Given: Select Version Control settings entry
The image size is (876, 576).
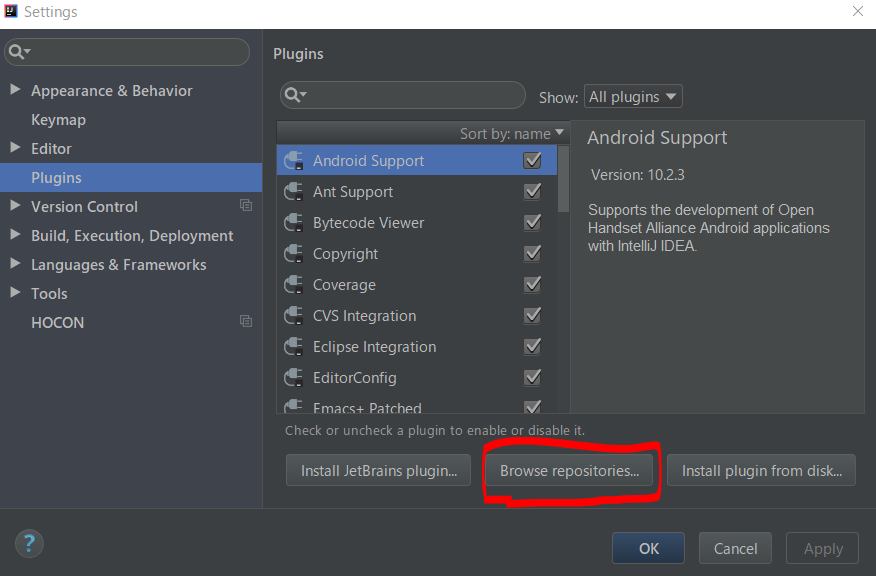Looking at the screenshot, I should (x=131, y=207).
